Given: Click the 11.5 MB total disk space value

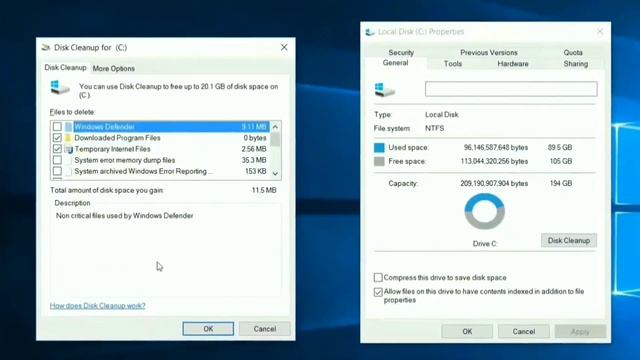Looking at the screenshot, I should [264, 190].
